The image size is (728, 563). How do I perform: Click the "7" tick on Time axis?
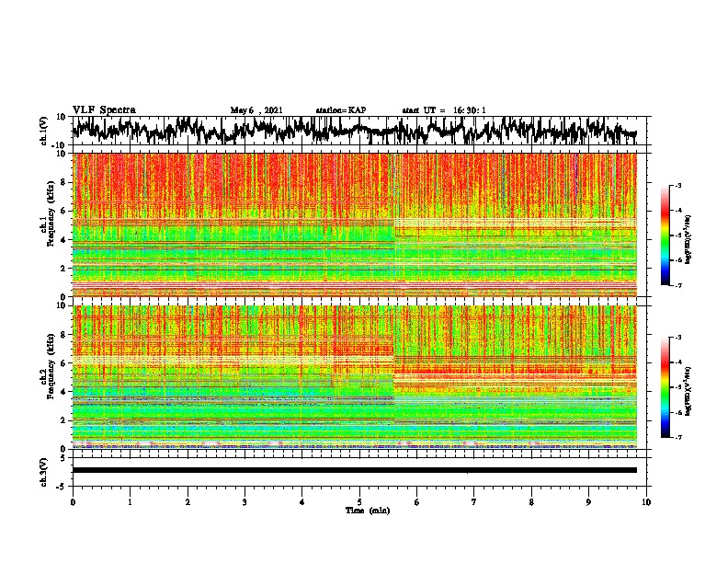pos(474,502)
